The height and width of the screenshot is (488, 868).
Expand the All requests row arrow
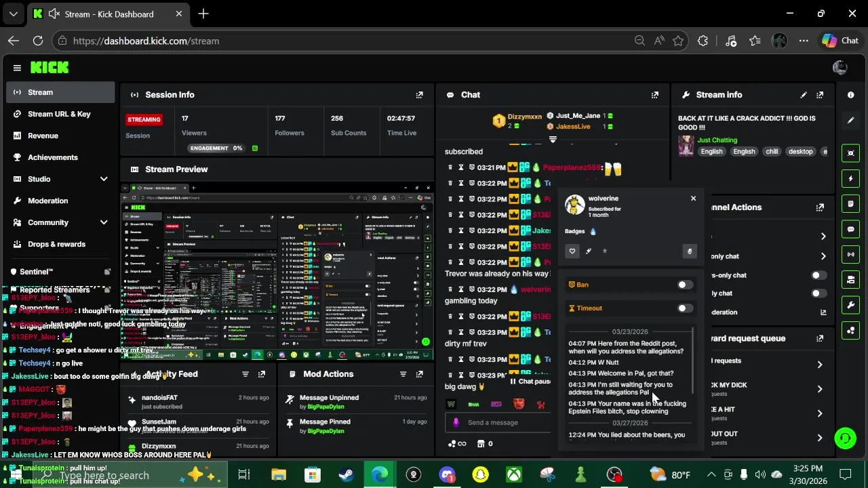(x=820, y=365)
